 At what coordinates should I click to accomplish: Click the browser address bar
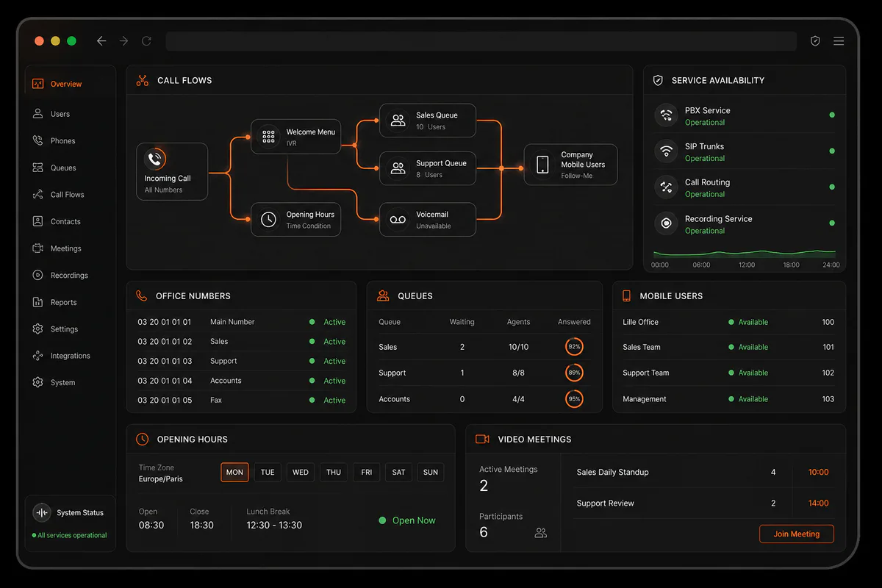[481, 41]
